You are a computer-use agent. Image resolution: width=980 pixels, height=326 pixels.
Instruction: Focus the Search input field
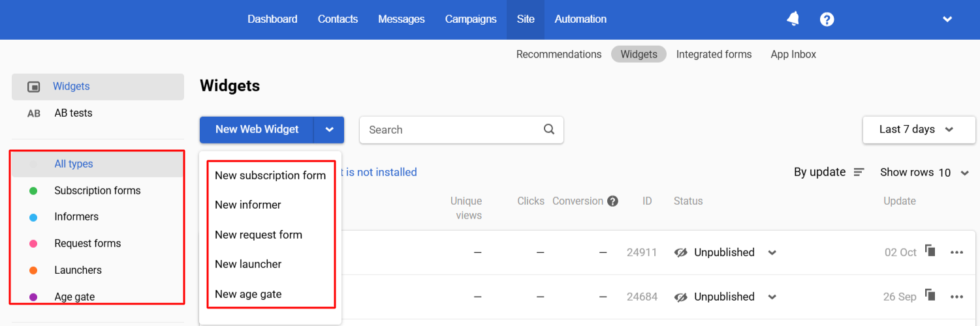[x=461, y=130]
